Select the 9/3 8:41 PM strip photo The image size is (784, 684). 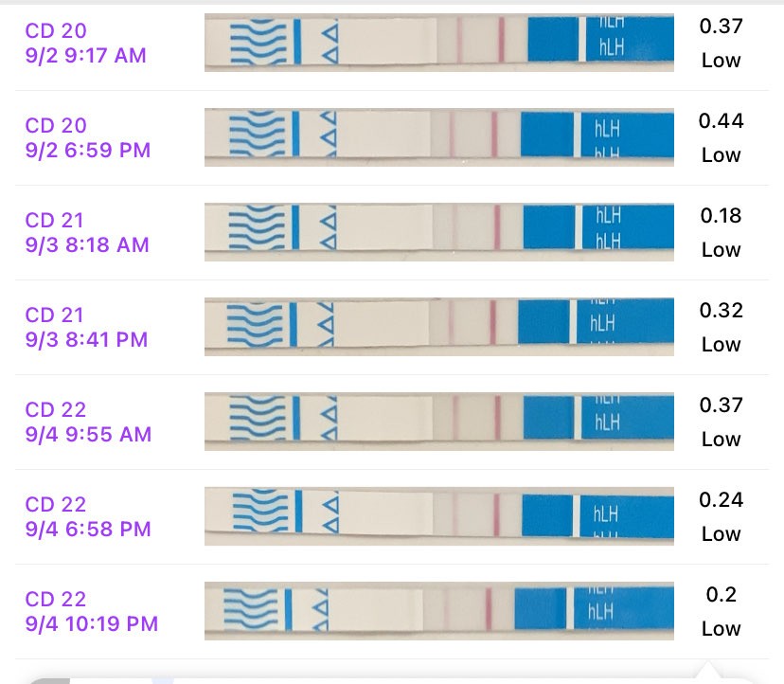coord(438,327)
